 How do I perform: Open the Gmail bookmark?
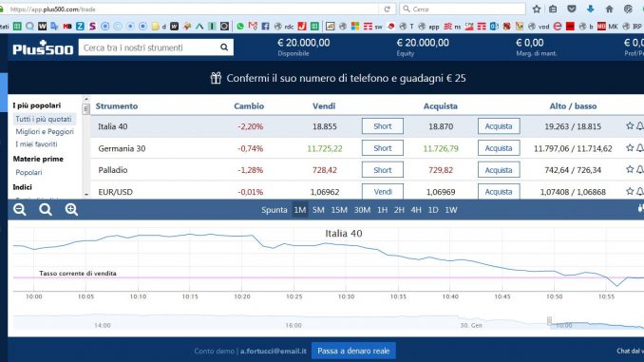tap(253, 27)
